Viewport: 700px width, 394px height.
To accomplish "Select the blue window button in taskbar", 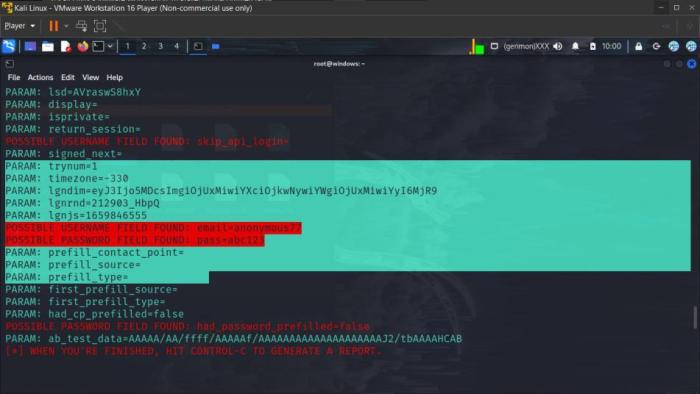I will (216, 46).
